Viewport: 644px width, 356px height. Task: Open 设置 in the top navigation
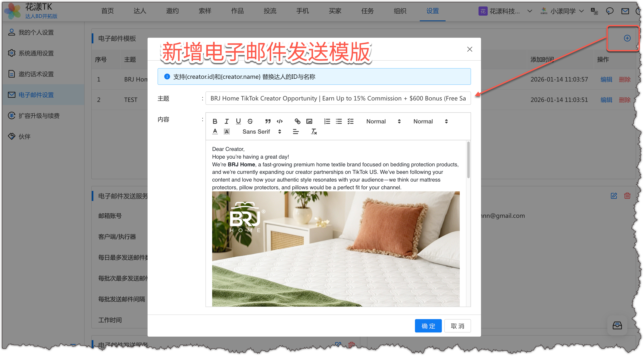432,11
